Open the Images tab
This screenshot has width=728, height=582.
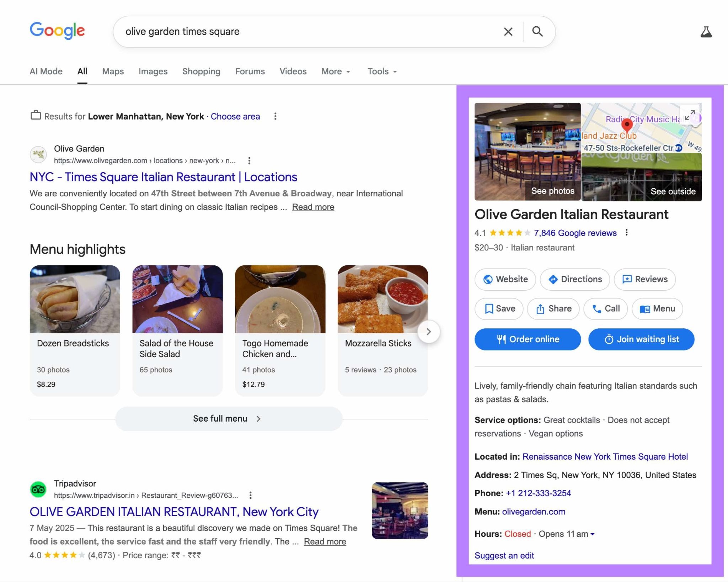[153, 71]
